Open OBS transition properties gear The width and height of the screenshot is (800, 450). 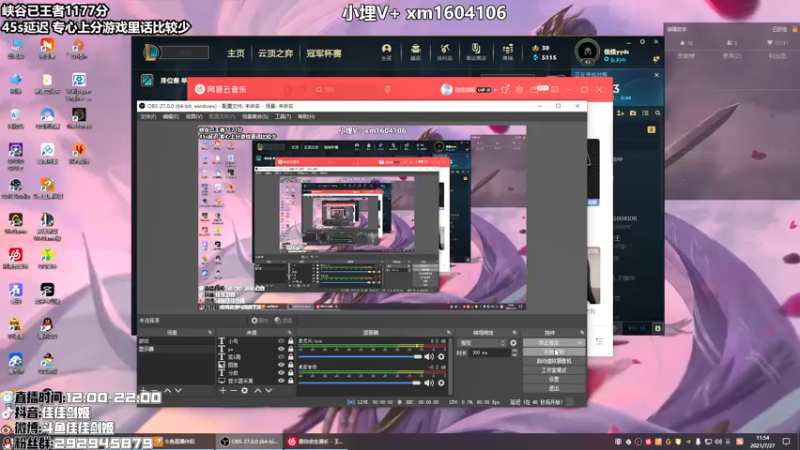(513, 343)
